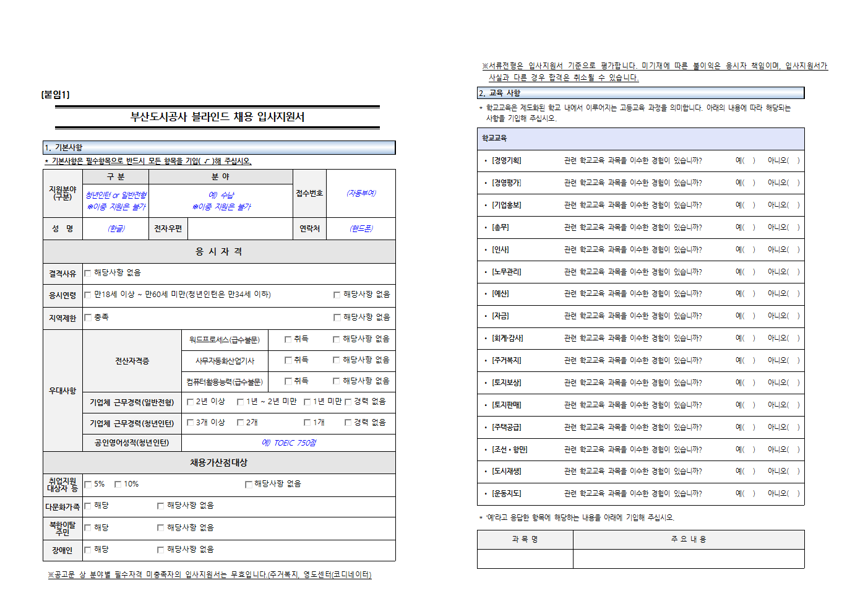Click the 연락처 field showing '(핸드폰)'
The image size is (868, 614).
pos(361,228)
